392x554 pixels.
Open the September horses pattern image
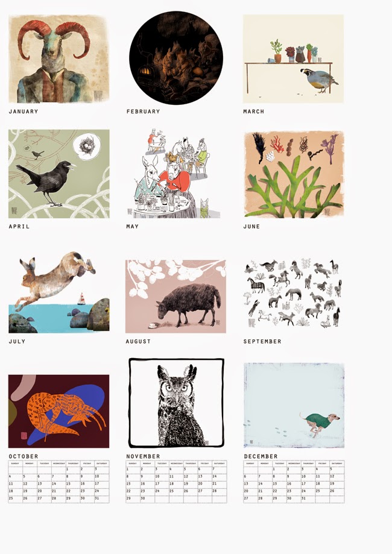[x=293, y=293]
